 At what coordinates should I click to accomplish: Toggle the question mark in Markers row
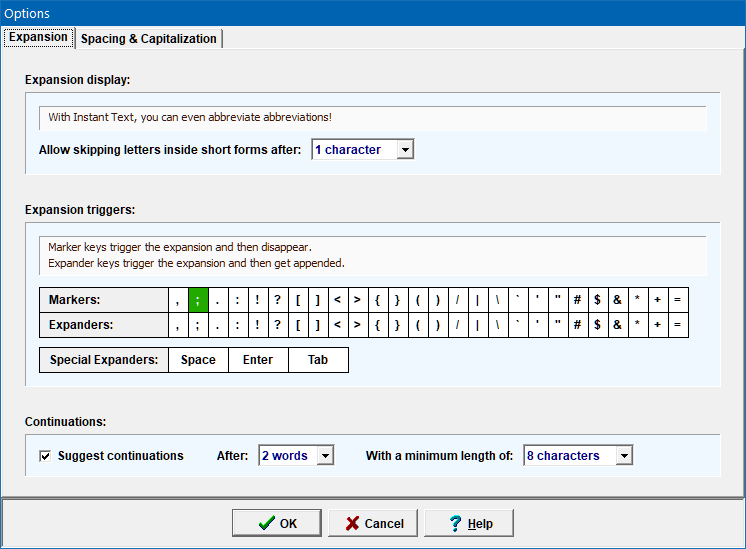tap(278, 300)
